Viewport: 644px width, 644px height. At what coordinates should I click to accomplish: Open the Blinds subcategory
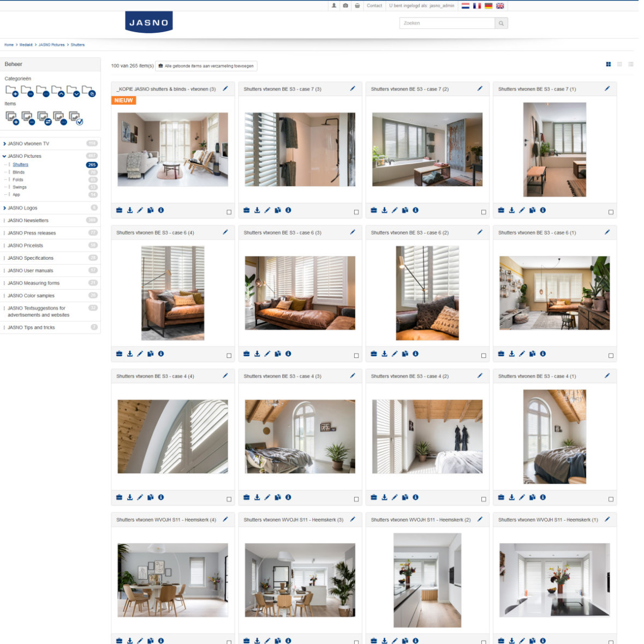click(19, 172)
